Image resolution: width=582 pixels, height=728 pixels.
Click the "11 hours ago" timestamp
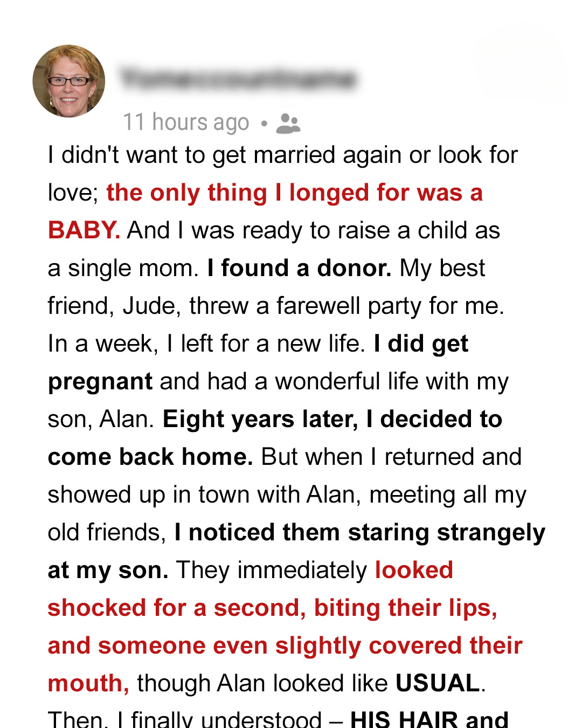point(186,122)
